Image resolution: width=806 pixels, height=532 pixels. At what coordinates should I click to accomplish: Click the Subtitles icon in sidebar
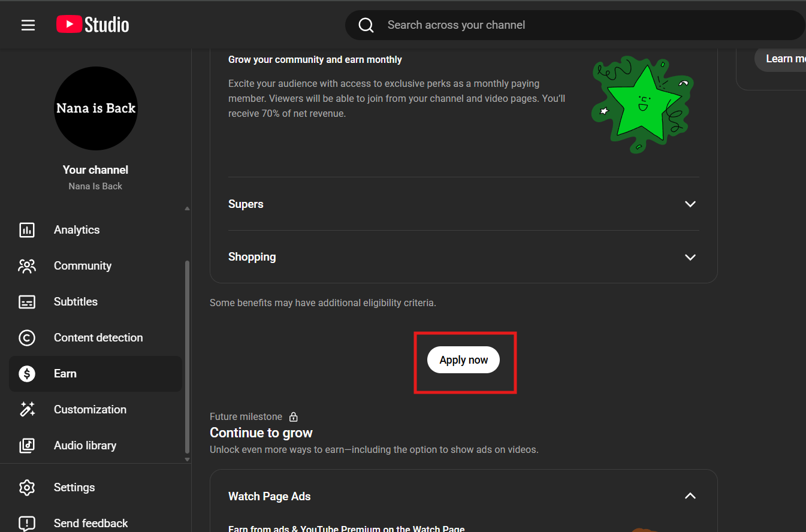27,302
